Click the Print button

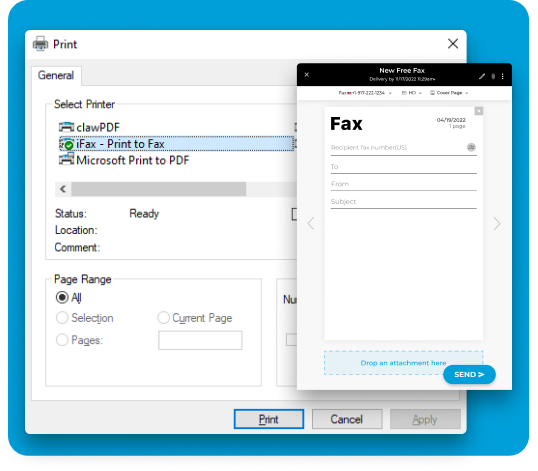269,419
